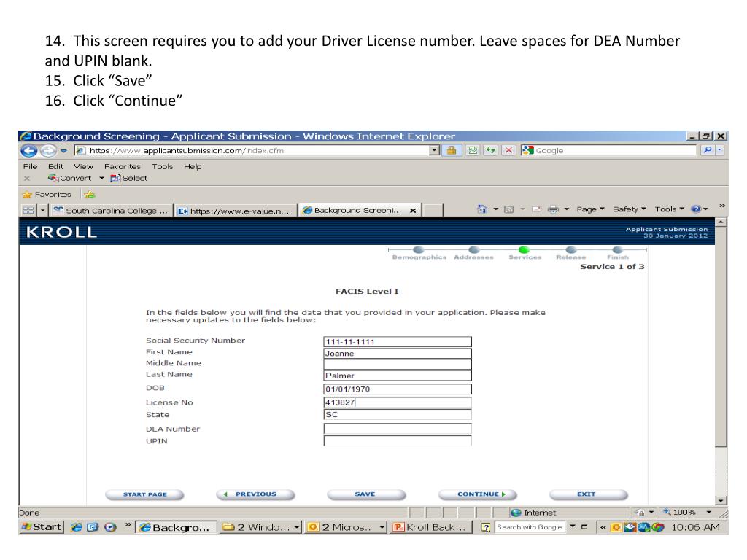Click the Read Mail icon
This screenshot has width=747, height=560.
536,209
